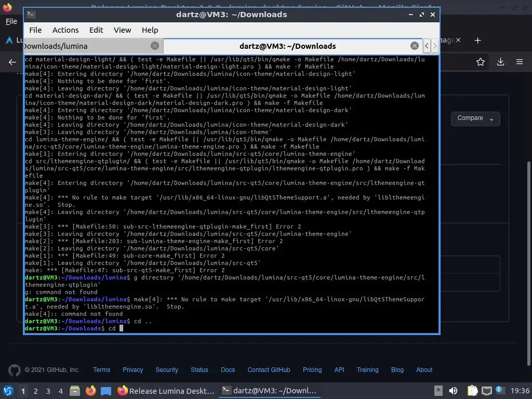Switch to workspace 4

[60, 391]
